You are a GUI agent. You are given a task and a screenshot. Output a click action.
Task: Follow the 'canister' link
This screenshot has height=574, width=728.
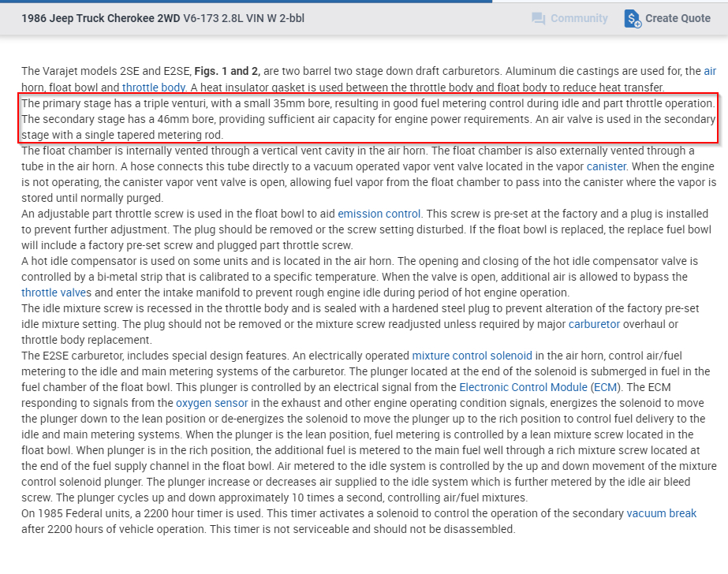point(607,166)
